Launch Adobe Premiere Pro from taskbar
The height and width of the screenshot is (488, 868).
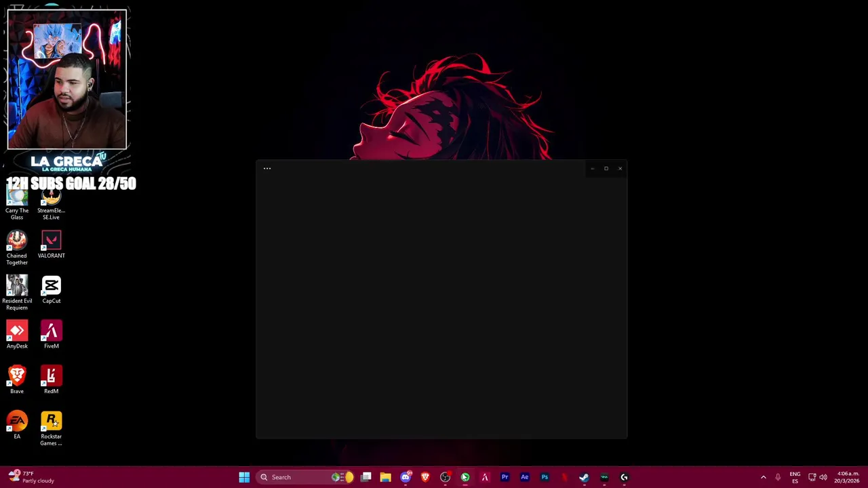coord(505,477)
